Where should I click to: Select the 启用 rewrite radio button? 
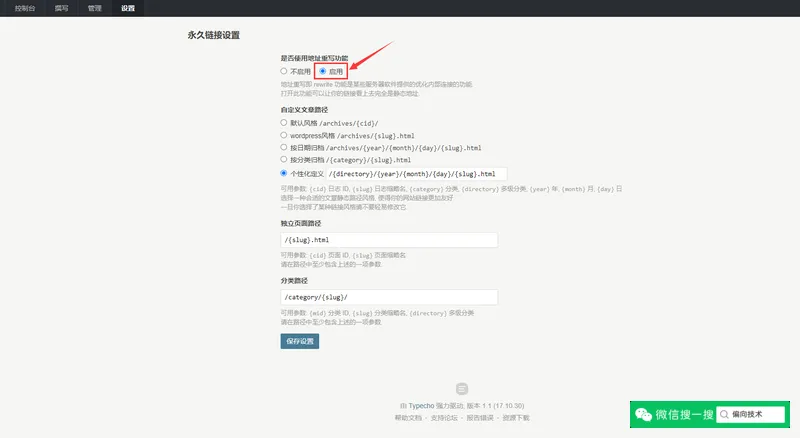click(322, 72)
